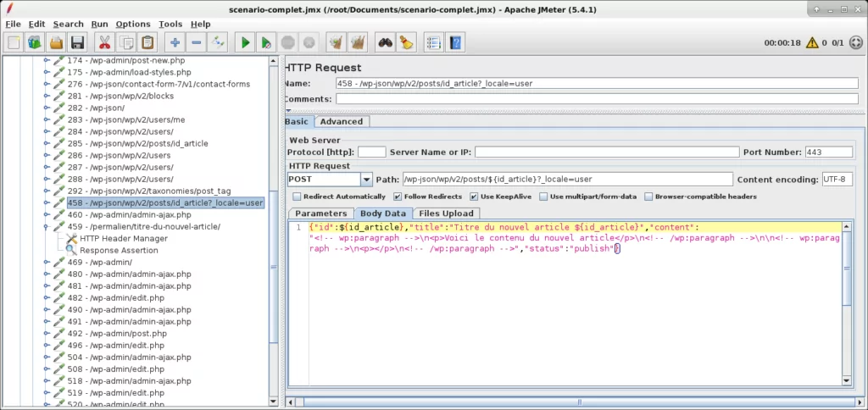868x410 pixels.
Task: Expand the 492 post.php node
Action: [x=47, y=333]
